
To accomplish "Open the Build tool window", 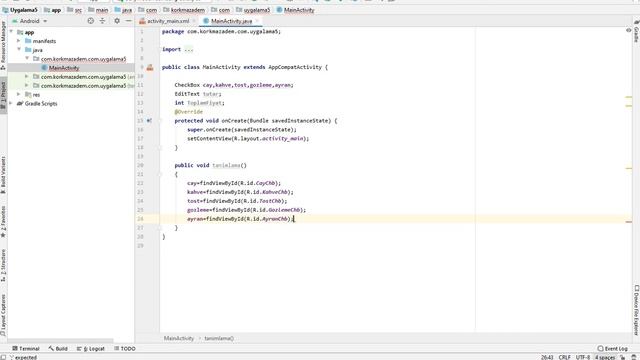I will 58,349.
